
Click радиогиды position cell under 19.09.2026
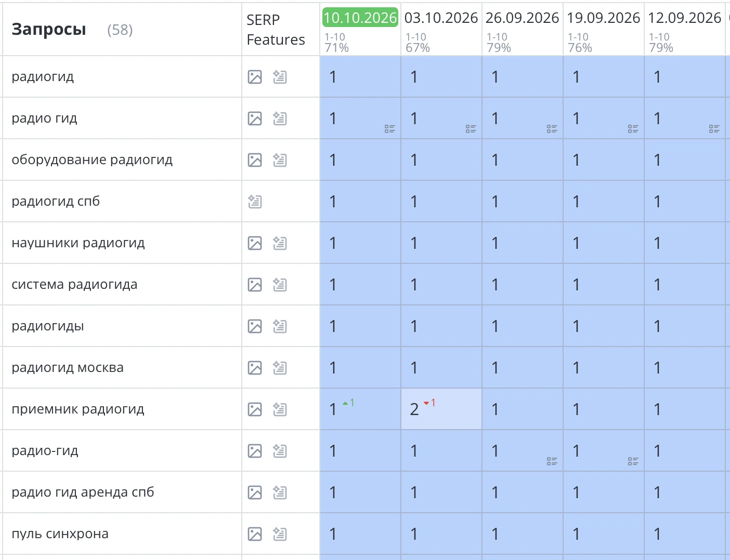[x=604, y=326]
